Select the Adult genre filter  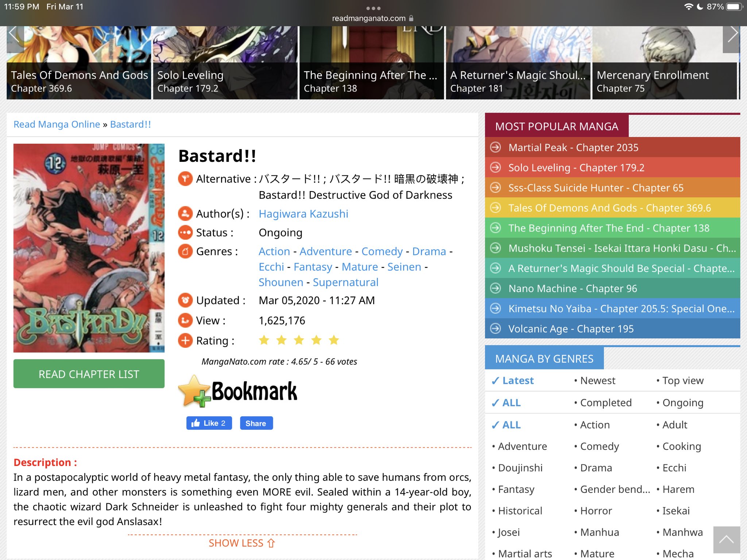click(x=675, y=425)
